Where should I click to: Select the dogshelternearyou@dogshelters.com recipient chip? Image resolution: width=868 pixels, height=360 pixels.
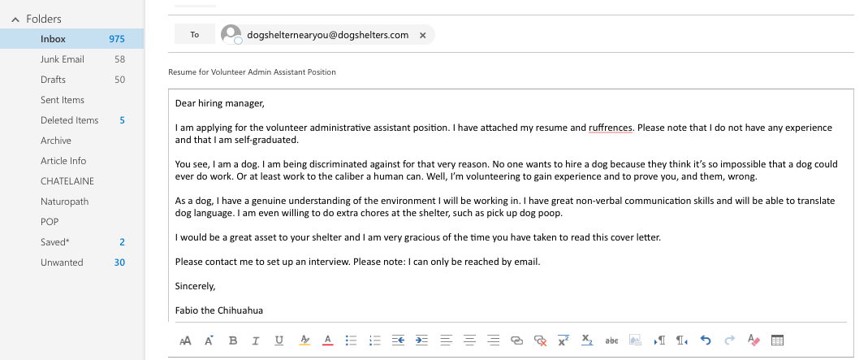[x=328, y=35]
